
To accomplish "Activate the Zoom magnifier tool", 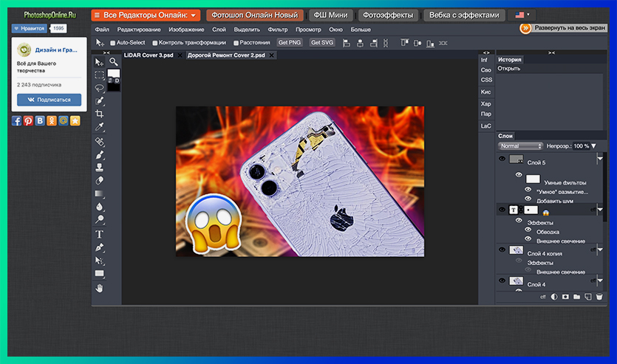I will click(114, 63).
